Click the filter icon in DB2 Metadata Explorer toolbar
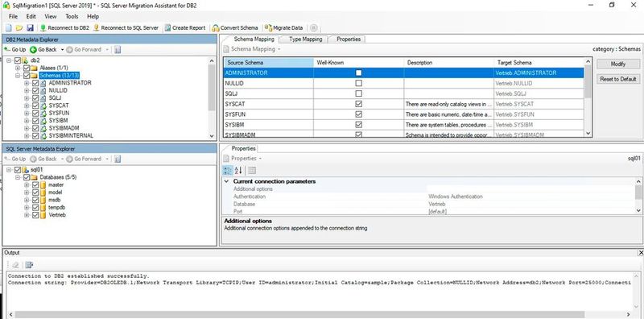This screenshot has width=644, height=319. click(118, 50)
